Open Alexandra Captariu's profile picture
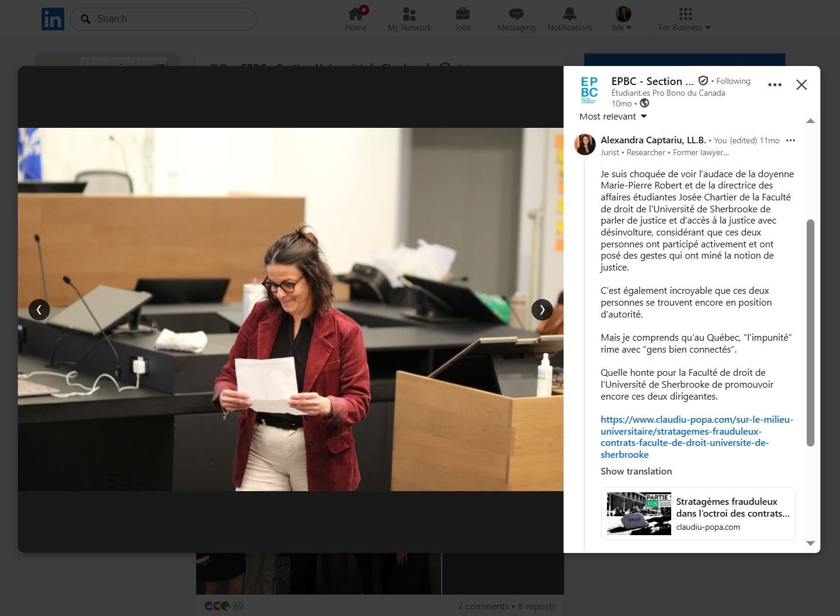Screen dimensions: 840x616 pyautogui.click(x=585, y=144)
